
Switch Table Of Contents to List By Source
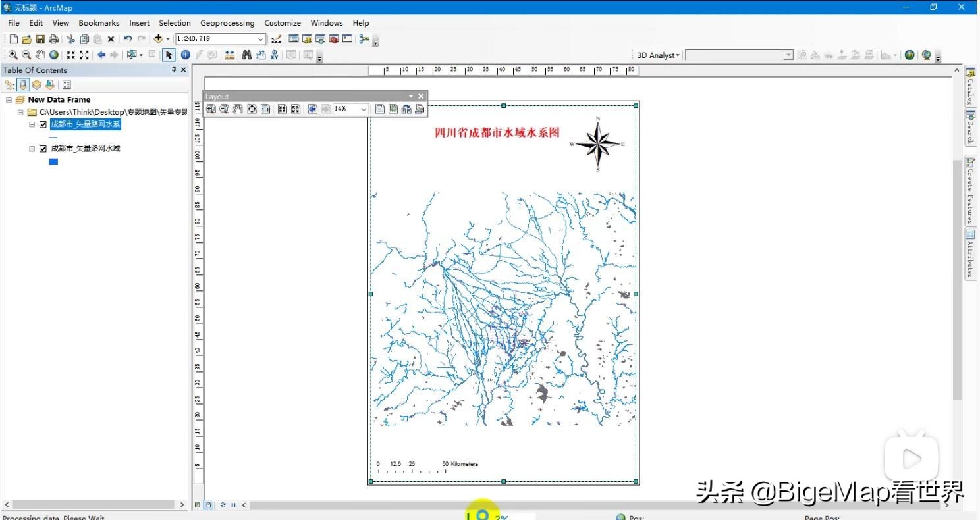pos(23,84)
